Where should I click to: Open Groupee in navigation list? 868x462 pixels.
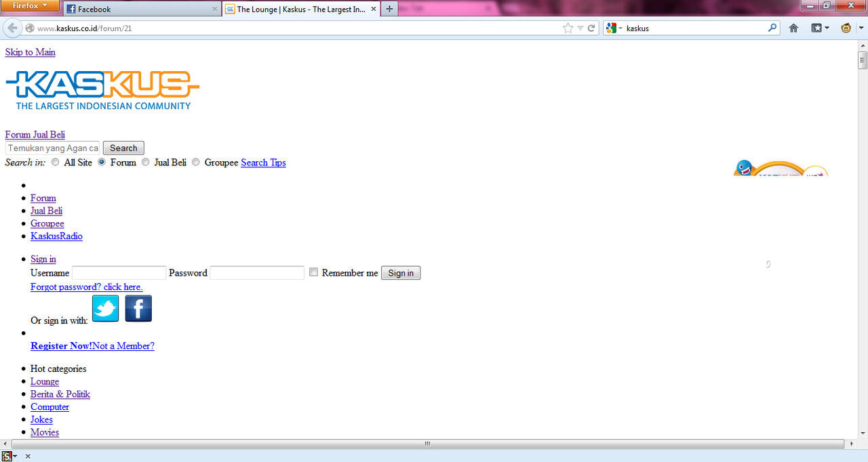pos(47,224)
